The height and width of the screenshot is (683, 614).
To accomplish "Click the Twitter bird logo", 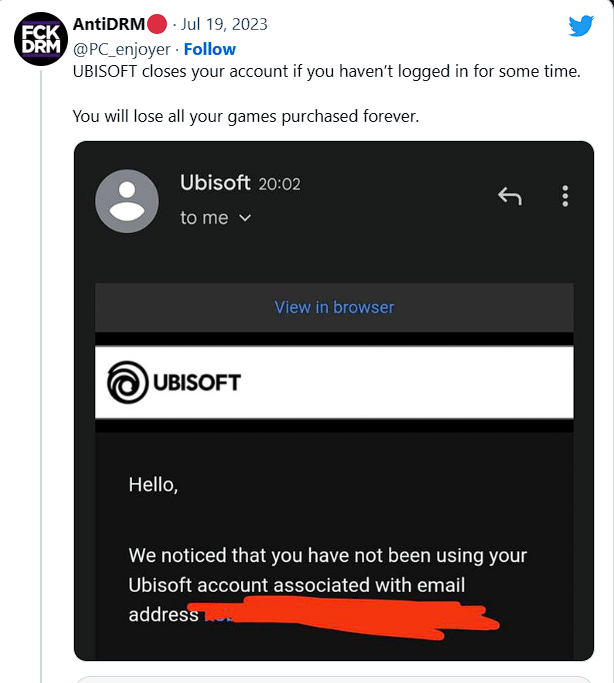I will pyautogui.click(x=581, y=26).
